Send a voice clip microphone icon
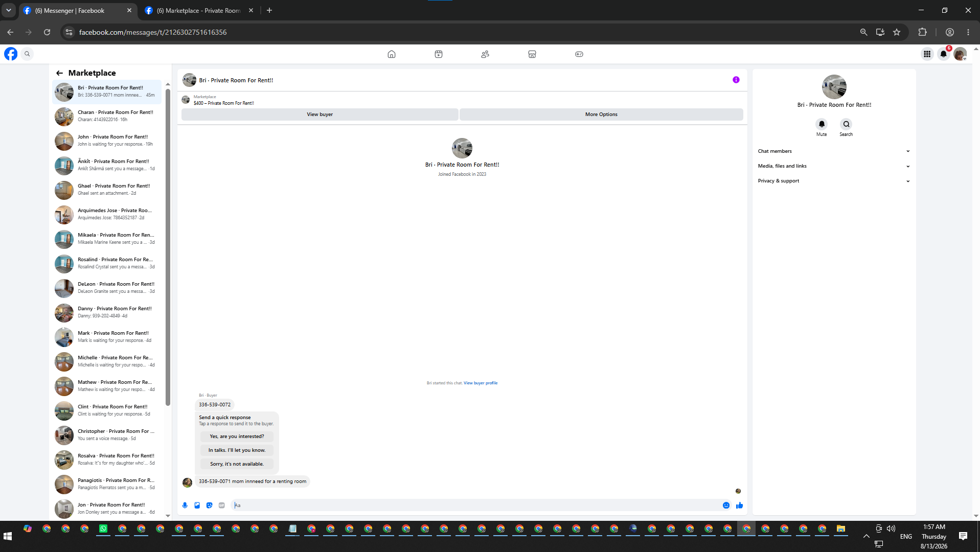 coord(185,505)
